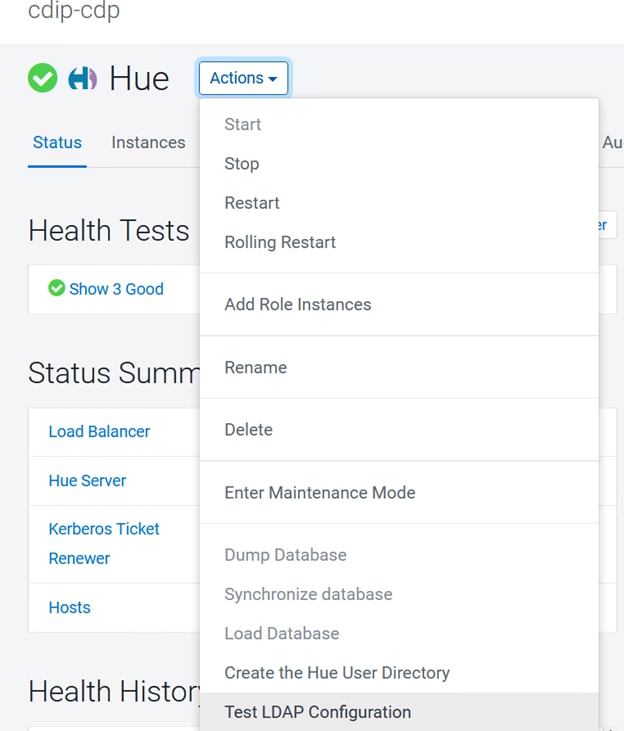The width and height of the screenshot is (624, 731).
Task: Switch to the Instances tab
Action: (x=148, y=142)
